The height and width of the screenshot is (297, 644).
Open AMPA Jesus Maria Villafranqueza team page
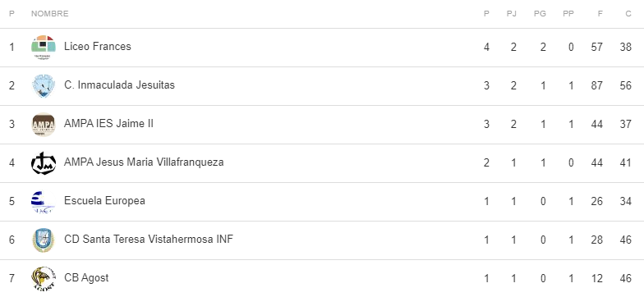tap(144, 162)
